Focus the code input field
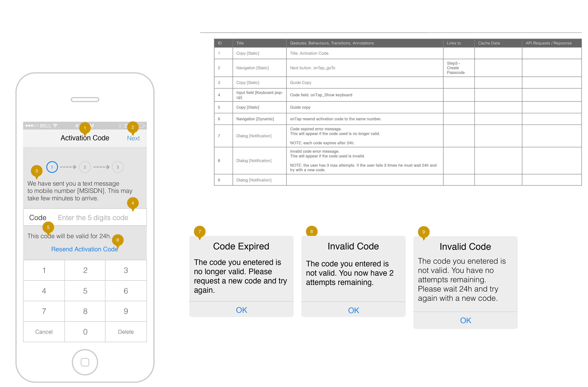Image resolution: width=588 pixels, height=387 pixels. 85,217
